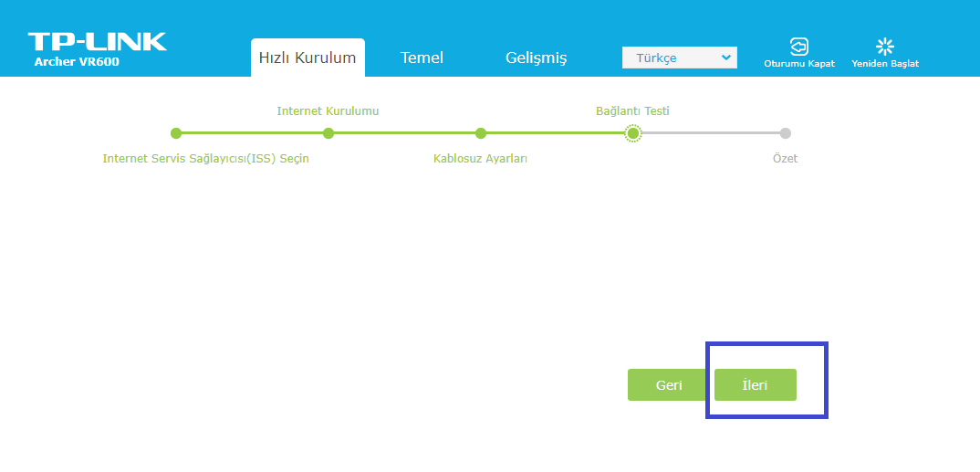Click the Oturumu Kapat logout icon
The height and width of the screenshot is (472, 980).
coord(798,47)
